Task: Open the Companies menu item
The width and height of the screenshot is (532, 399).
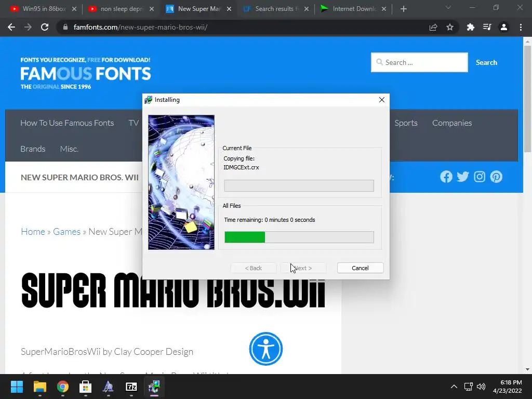Action: point(452,123)
